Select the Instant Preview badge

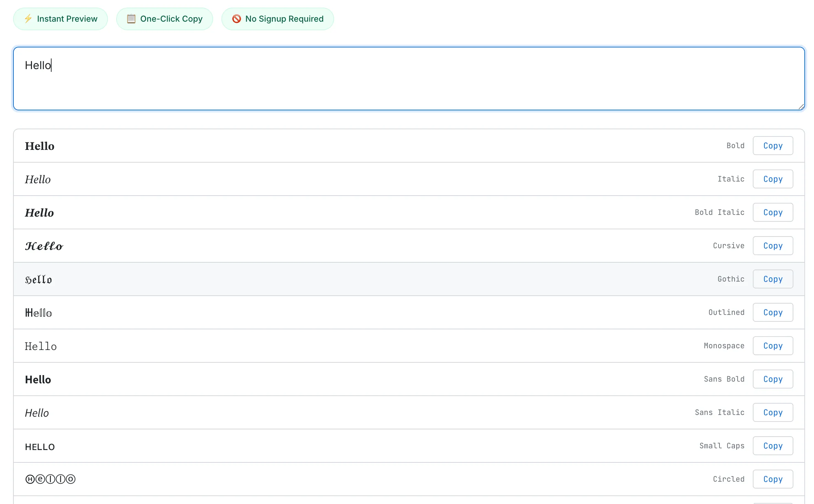click(60, 19)
